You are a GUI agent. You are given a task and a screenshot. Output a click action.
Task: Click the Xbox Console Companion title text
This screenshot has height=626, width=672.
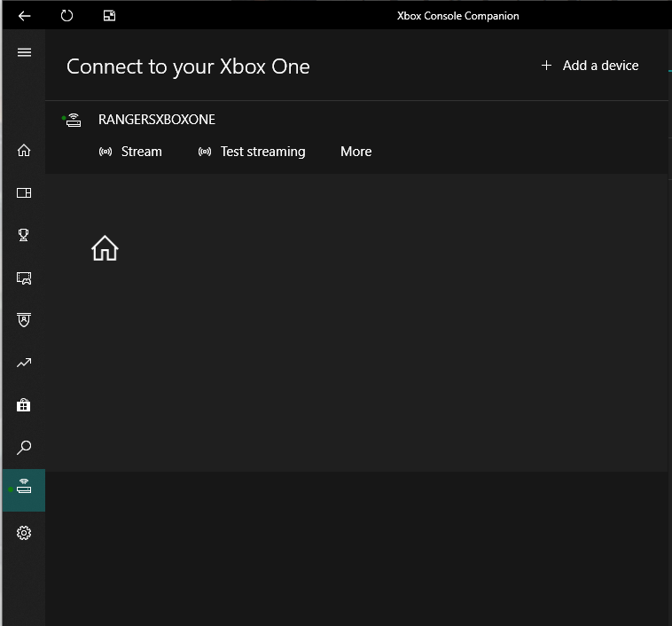tap(457, 16)
